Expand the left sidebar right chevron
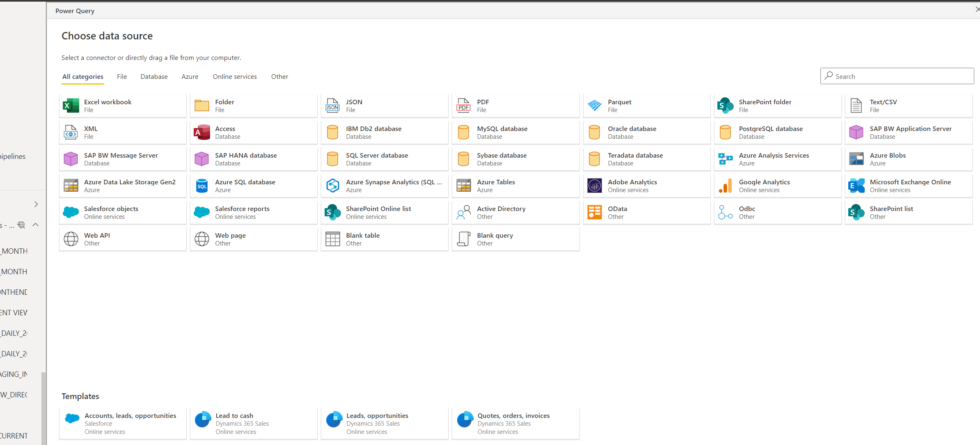This screenshot has height=445, width=980. (36, 204)
